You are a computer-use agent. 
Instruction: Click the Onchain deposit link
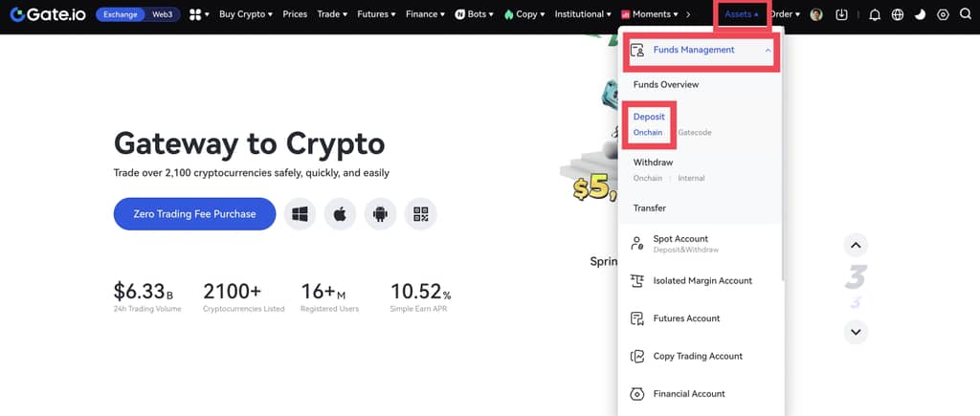pos(648,132)
